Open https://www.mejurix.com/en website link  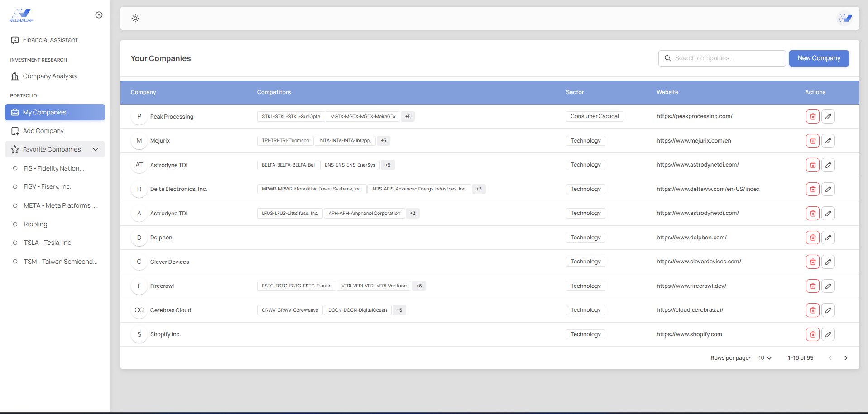[x=694, y=141]
